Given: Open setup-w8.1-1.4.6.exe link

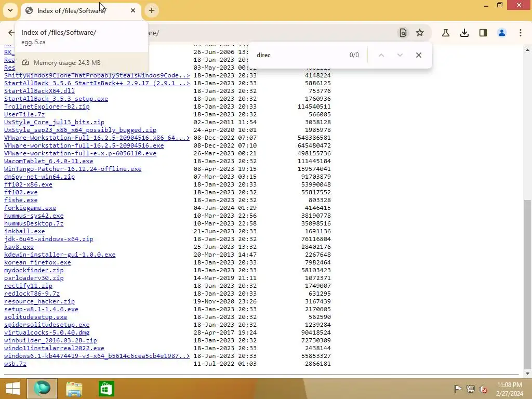Looking at the screenshot, I should point(42,310).
